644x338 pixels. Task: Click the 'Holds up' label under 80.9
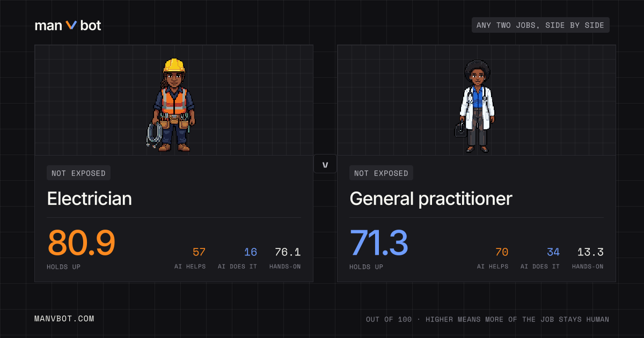pos(64,267)
